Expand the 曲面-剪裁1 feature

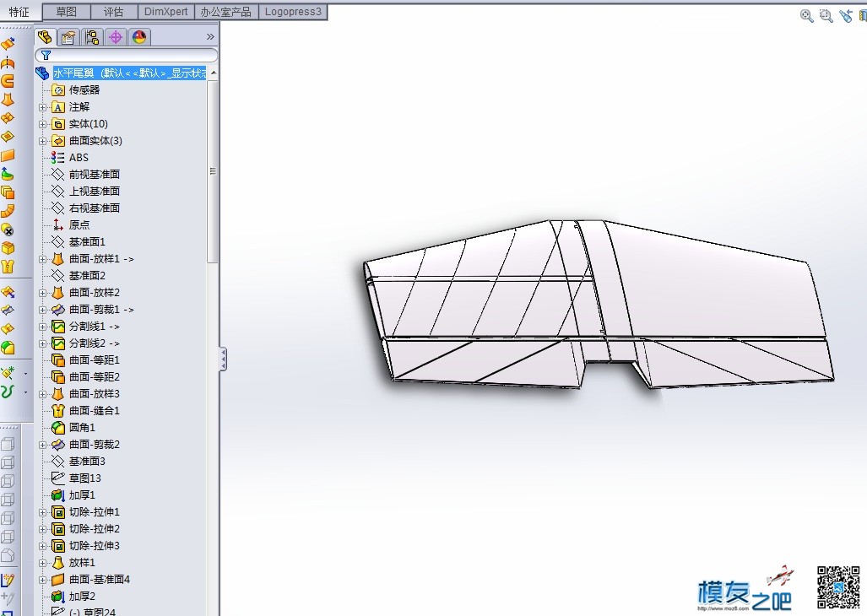click(x=42, y=310)
